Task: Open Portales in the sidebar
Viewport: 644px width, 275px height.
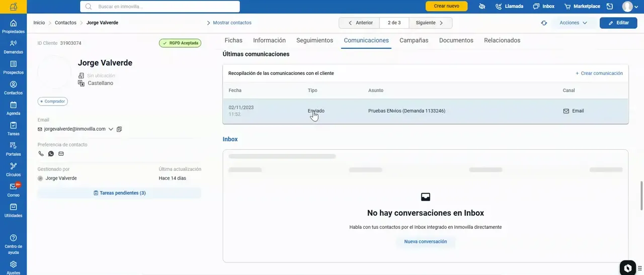Action: pos(13,149)
